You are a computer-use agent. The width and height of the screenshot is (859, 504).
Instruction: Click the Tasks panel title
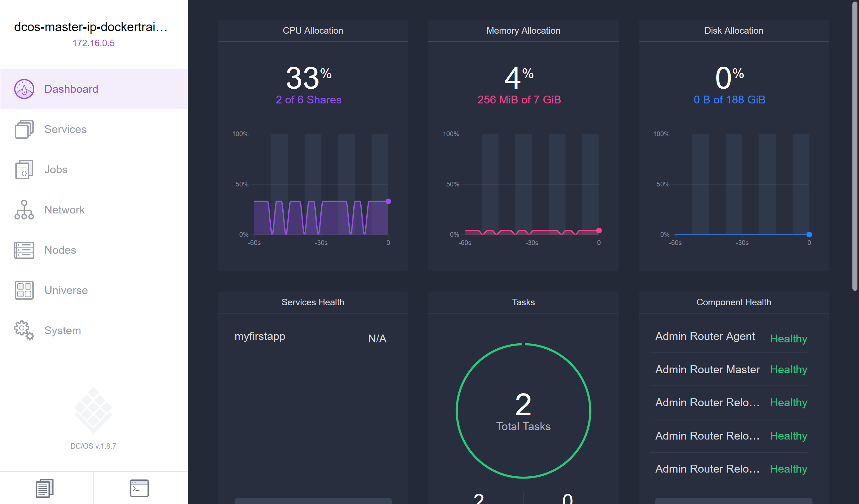click(523, 302)
